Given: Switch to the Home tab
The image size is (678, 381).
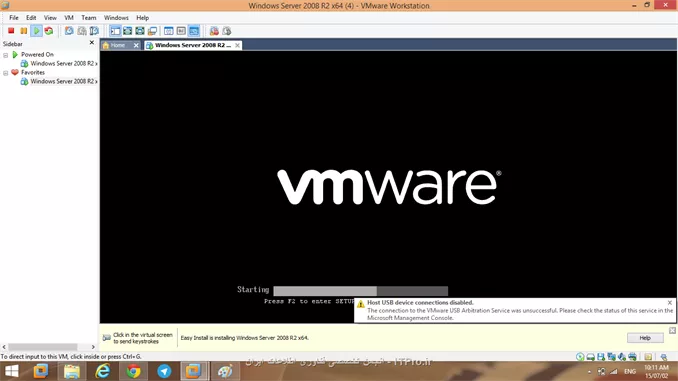Looking at the screenshot, I should 118,45.
